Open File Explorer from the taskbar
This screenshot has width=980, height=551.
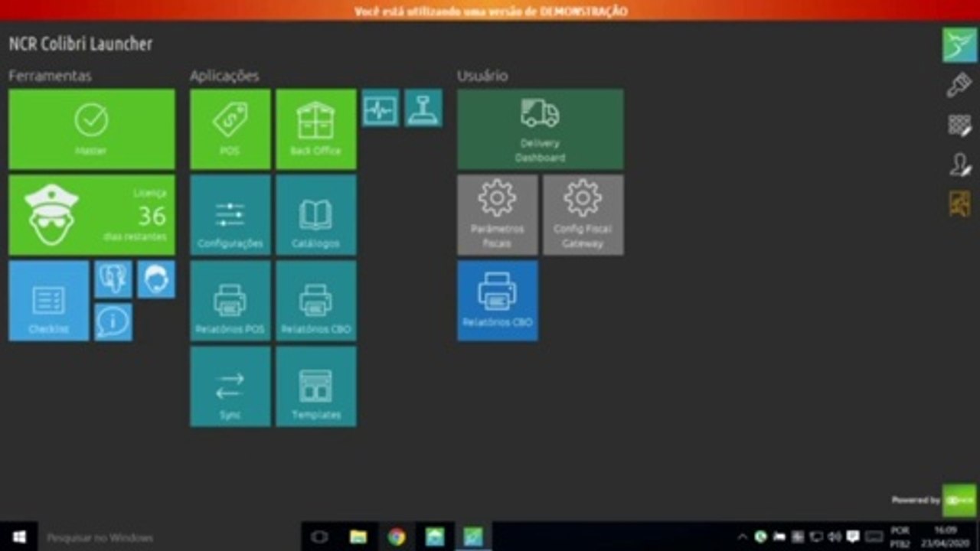pyautogui.click(x=358, y=537)
